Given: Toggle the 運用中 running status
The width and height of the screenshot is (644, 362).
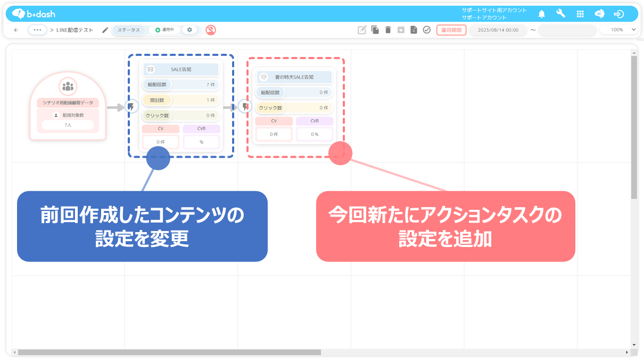Looking at the screenshot, I should [x=164, y=30].
